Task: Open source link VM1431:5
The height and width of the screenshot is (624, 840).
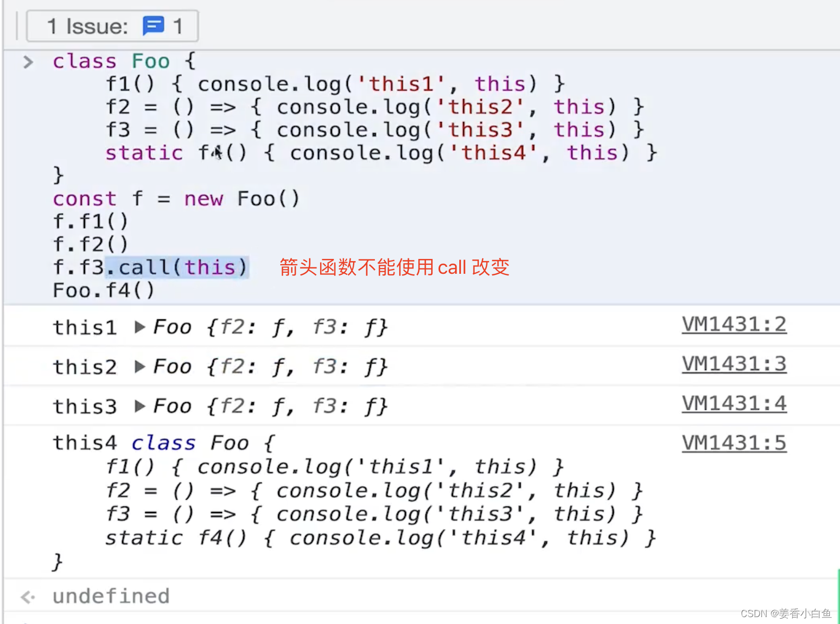Action: (x=734, y=443)
